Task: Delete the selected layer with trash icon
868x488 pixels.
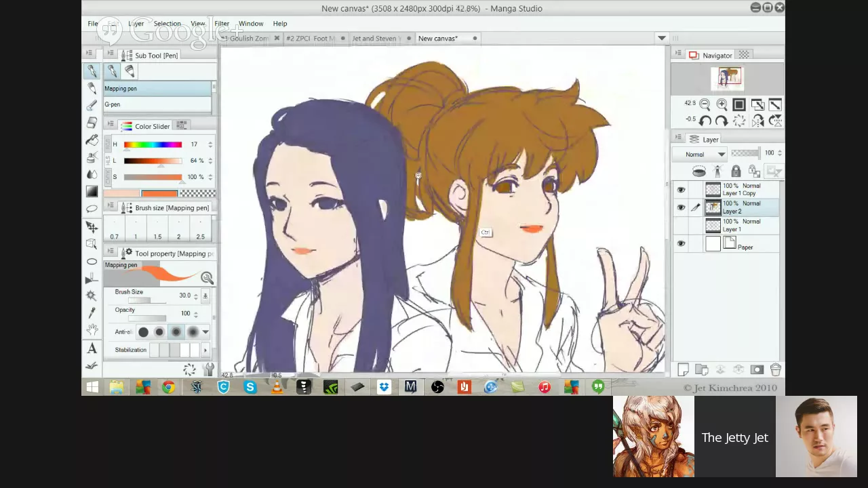Action: [775, 369]
